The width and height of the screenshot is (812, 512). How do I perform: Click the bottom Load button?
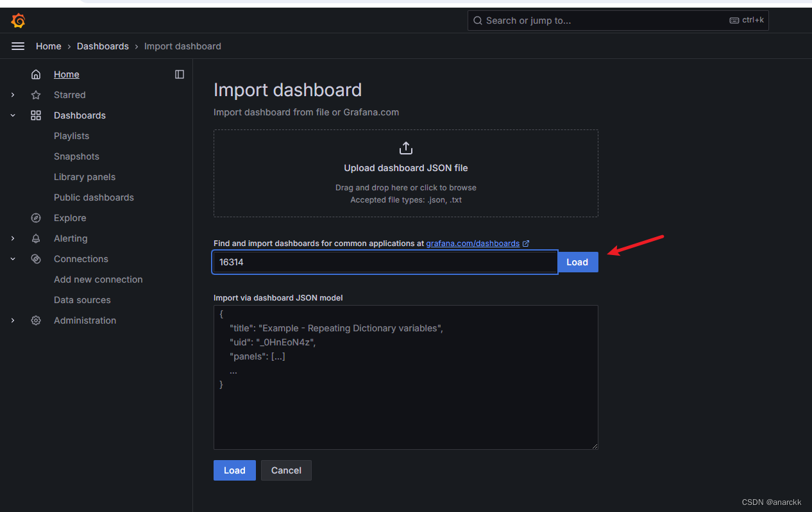coord(235,470)
